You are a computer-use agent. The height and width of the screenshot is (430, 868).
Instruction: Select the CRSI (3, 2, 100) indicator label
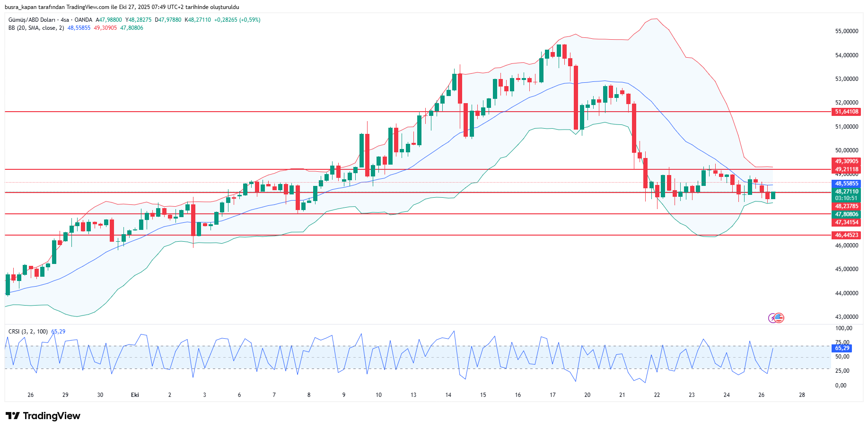coord(28,332)
